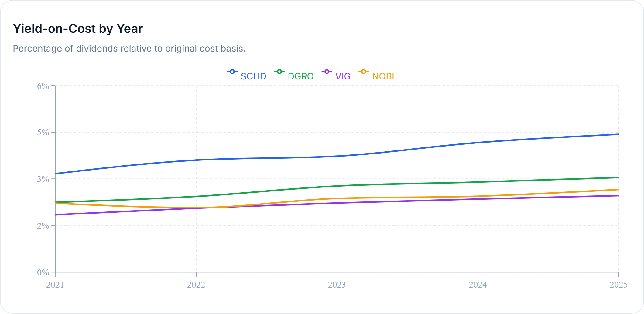
Task: Select the 2024 x-axis tick label
Action: click(478, 285)
